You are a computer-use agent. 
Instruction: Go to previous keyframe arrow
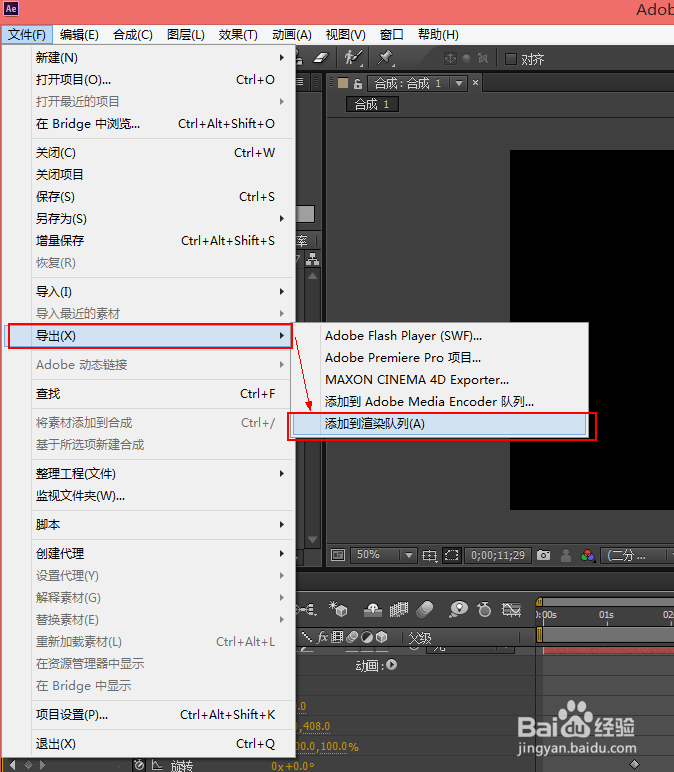point(12,765)
